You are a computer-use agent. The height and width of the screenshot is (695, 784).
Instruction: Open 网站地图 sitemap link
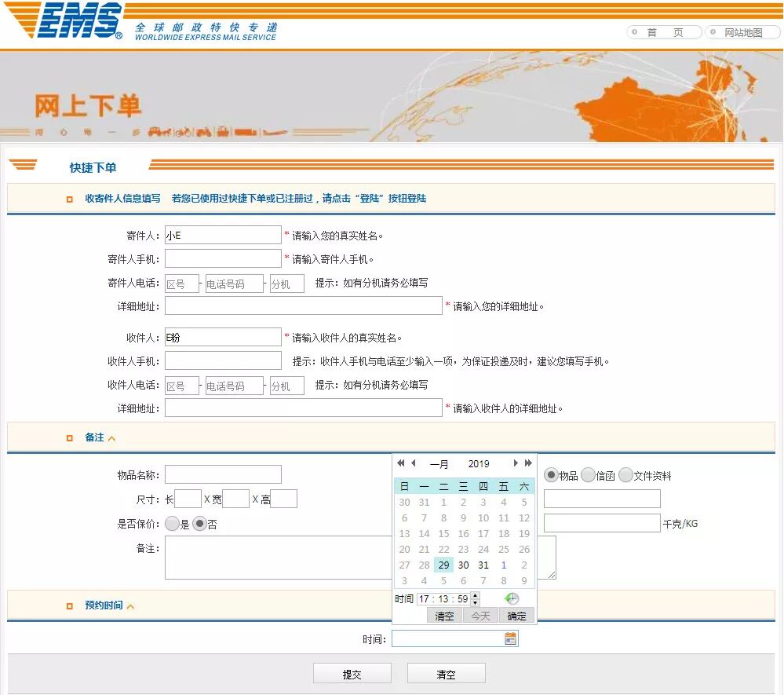742,32
